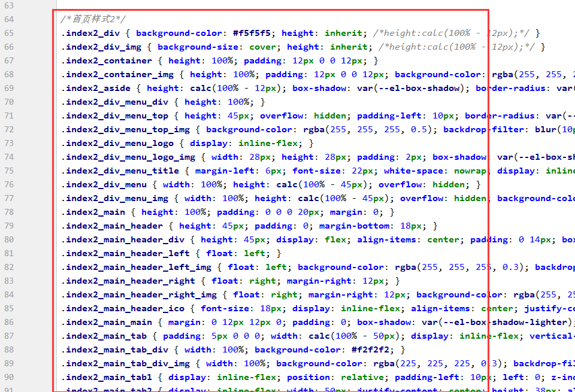Click the .index2_main_header selector on line 79
575x392 pixels.
point(112,226)
